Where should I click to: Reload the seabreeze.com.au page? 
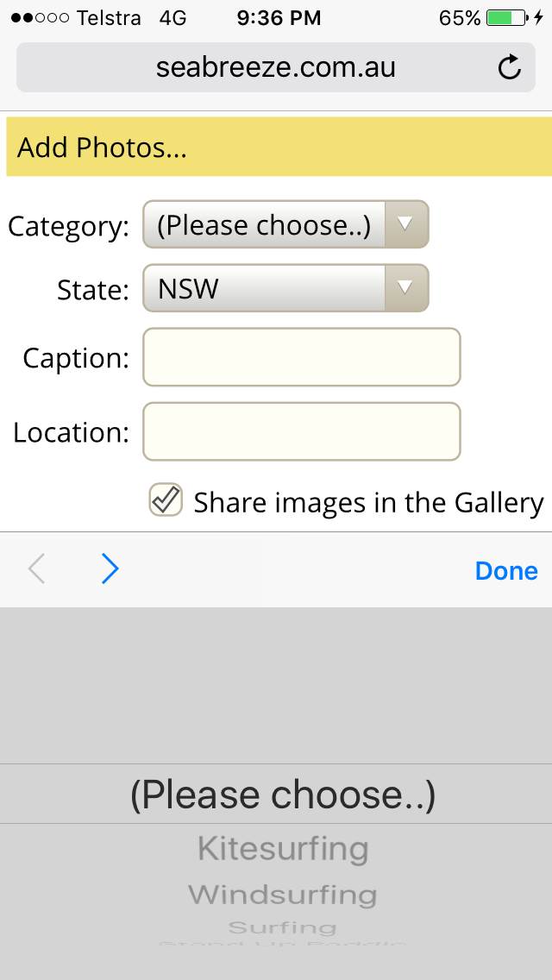point(510,67)
